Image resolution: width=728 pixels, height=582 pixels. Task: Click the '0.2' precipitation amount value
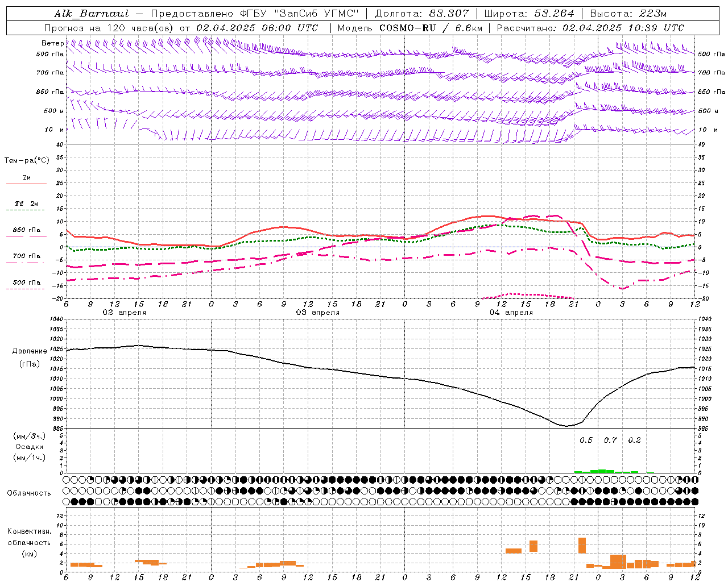point(634,440)
